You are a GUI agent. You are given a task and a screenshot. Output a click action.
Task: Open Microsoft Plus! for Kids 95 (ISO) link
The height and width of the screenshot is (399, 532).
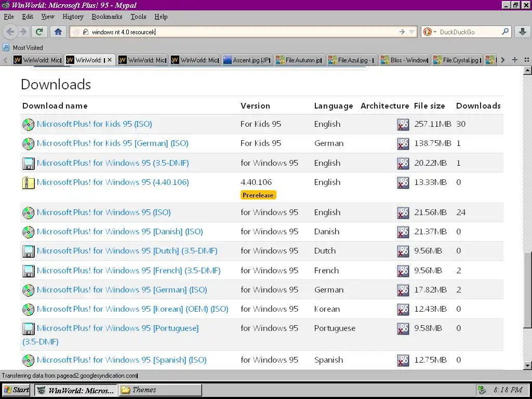pos(95,124)
